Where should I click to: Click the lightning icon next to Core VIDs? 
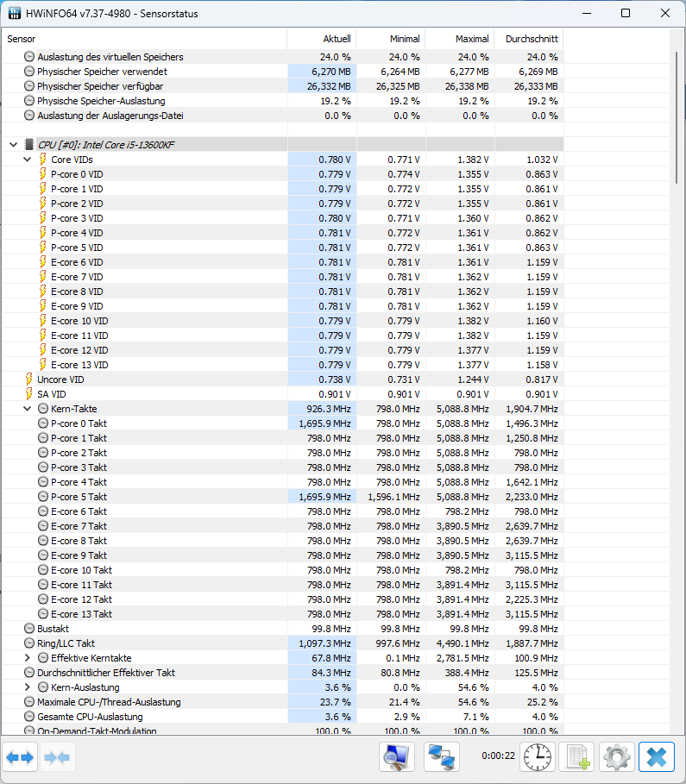point(43,159)
